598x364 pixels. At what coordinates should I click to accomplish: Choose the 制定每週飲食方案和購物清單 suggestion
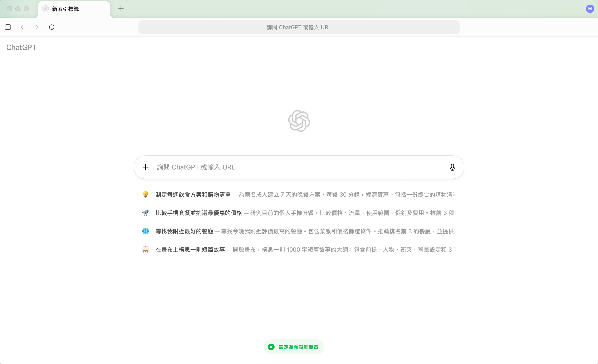(x=193, y=195)
